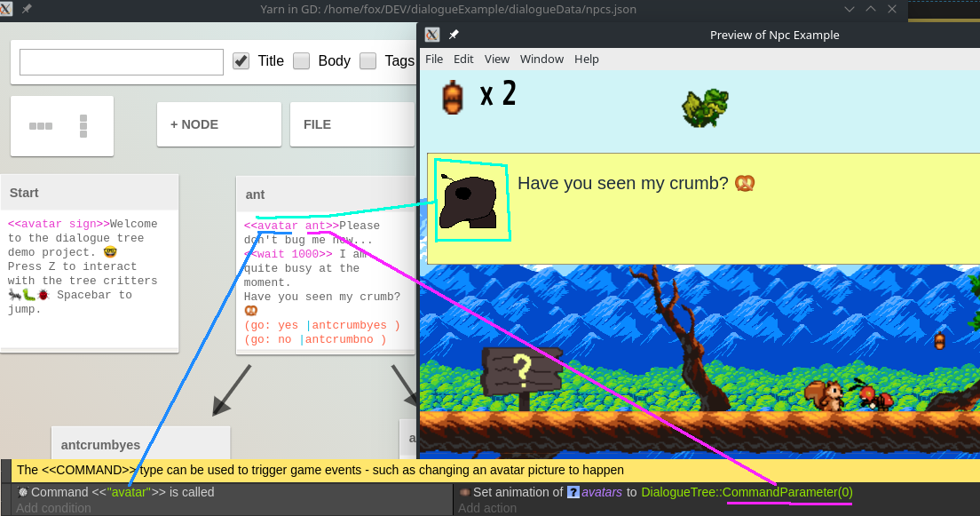This screenshot has height=516, width=980.
Task: Open the Window menu in preview
Action: [541, 60]
